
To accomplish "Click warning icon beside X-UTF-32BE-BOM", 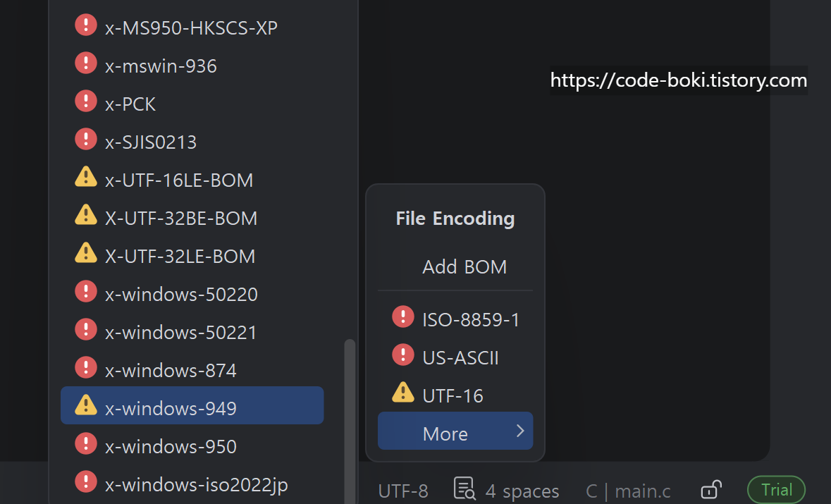I will tap(86, 215).
